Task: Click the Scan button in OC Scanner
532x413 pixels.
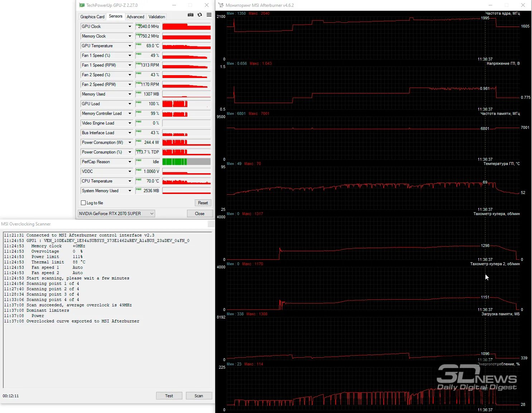Action: (x=199, y=396)
